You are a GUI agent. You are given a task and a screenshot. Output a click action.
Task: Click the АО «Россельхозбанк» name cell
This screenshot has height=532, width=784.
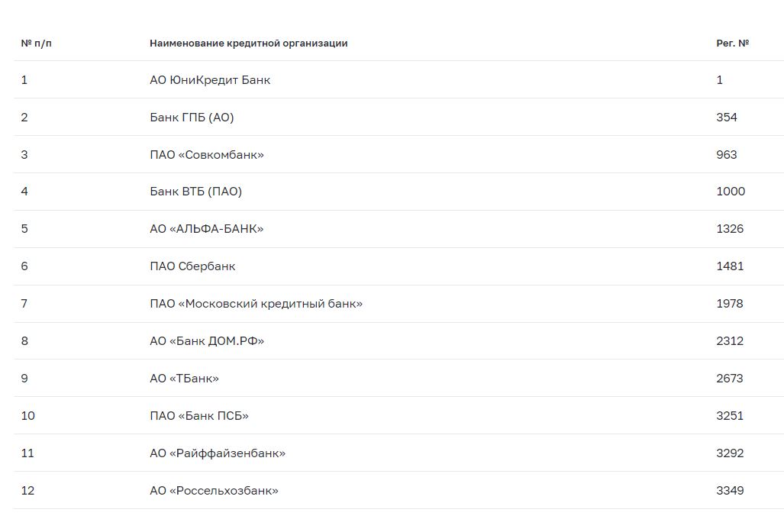(x=214, y=491)
